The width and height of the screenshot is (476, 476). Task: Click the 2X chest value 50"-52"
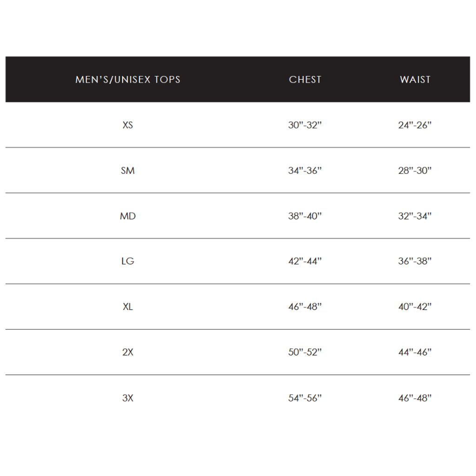pyautogui.click(x=305, y=352)
